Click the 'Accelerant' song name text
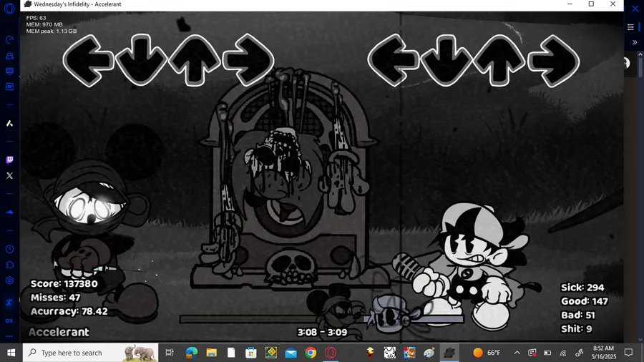Image resolution: width=644 pixels, height=362 pixels. (x=59, y=332)
